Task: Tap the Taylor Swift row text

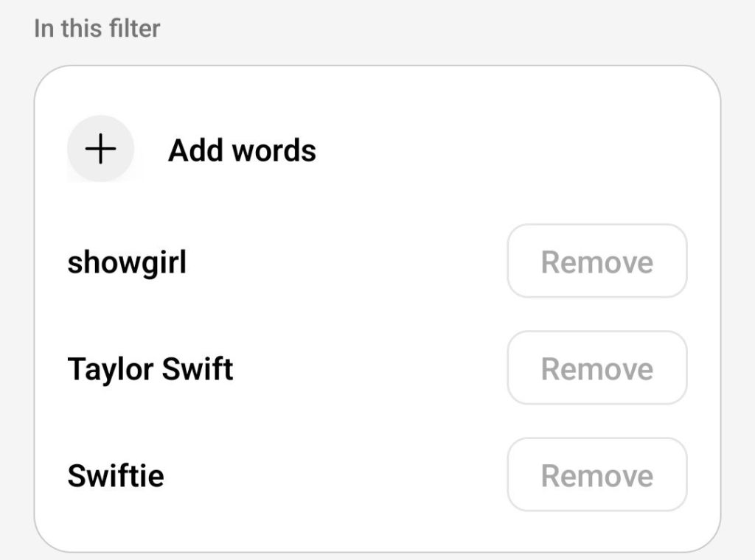Action: point(150,368)
